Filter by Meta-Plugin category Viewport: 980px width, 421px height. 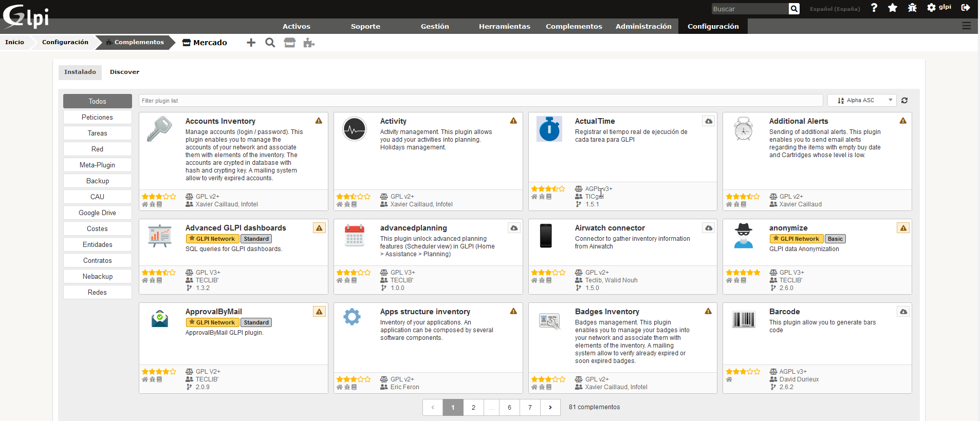coord(98,165)
